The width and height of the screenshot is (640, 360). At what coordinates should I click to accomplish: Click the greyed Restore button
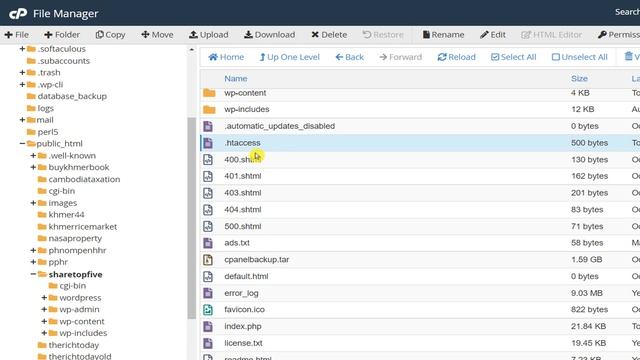tap(383, 35)
